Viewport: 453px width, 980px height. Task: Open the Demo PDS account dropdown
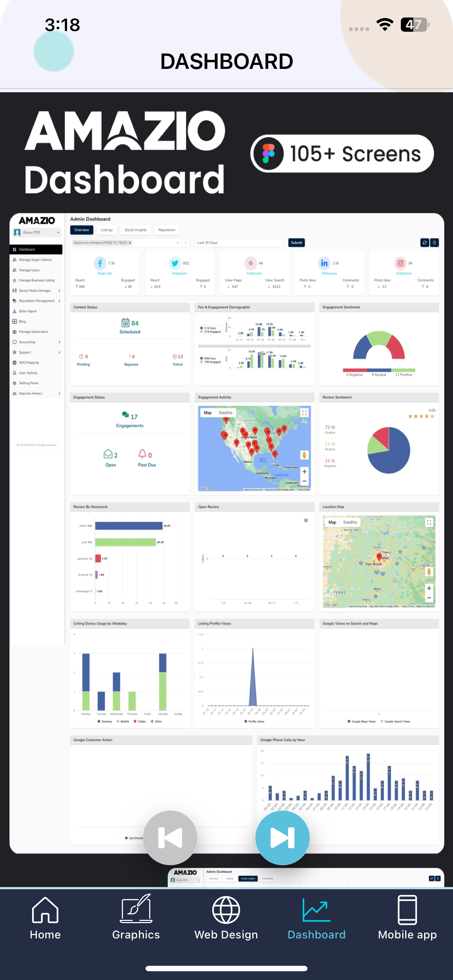point(37,233)
